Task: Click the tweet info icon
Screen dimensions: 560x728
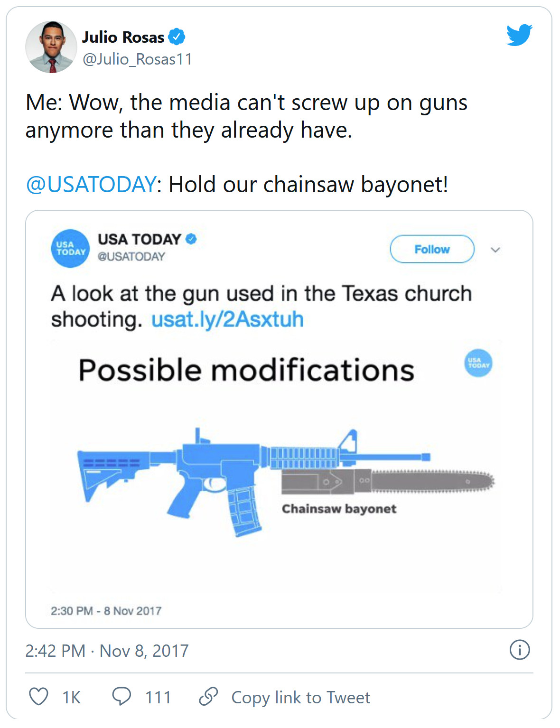Action: point(519,650)
